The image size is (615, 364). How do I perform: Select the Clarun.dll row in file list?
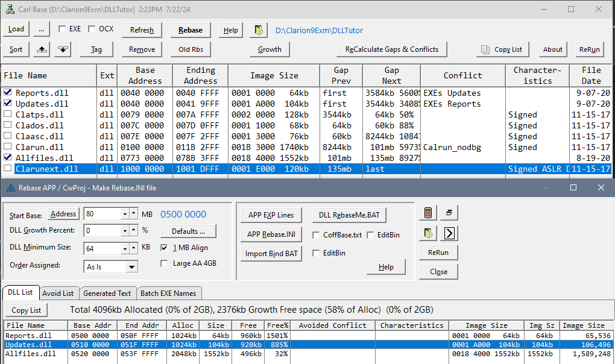pyautogui.click(x=40, y=147)
